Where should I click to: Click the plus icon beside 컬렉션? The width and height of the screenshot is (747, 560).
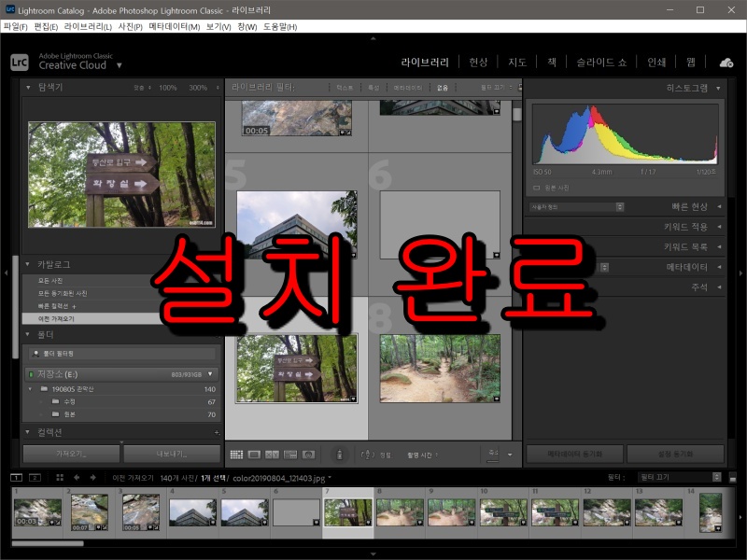pyautogui.click(x=217, y=432)
